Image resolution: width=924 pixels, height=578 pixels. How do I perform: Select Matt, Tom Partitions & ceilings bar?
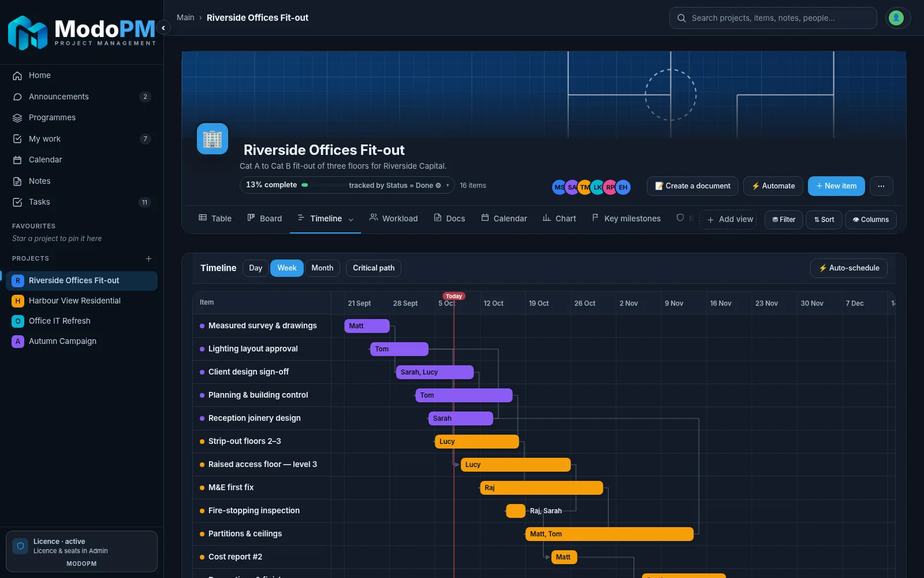coord(609,534)
